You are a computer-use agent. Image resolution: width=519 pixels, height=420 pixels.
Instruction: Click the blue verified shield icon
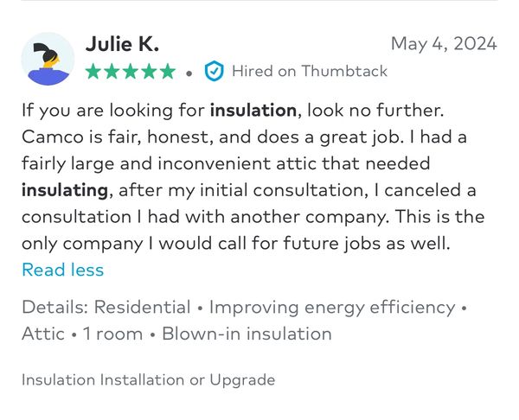214,72
